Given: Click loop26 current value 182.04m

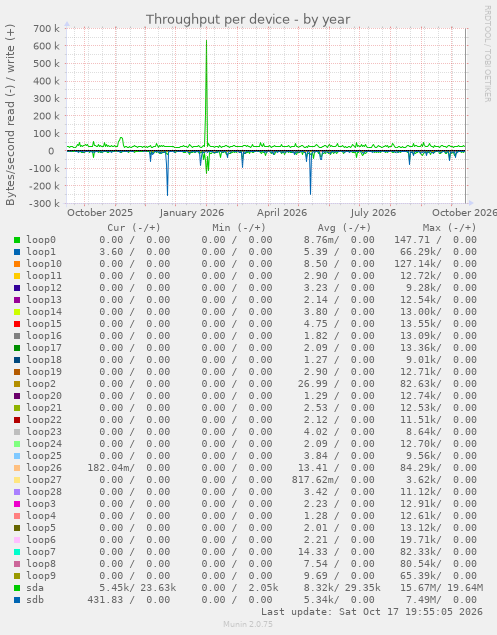Looking at the screenshot, I should [109, 468].
